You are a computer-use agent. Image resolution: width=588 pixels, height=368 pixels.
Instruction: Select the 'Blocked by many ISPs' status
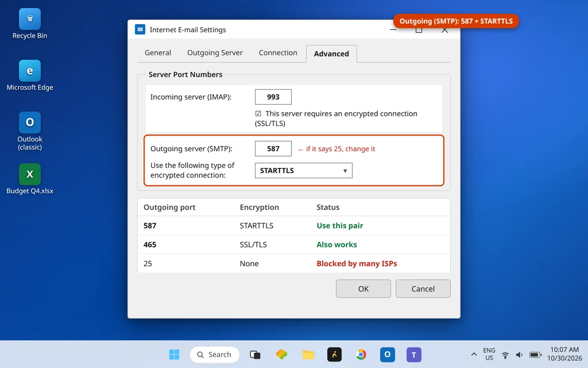(357, 263)
